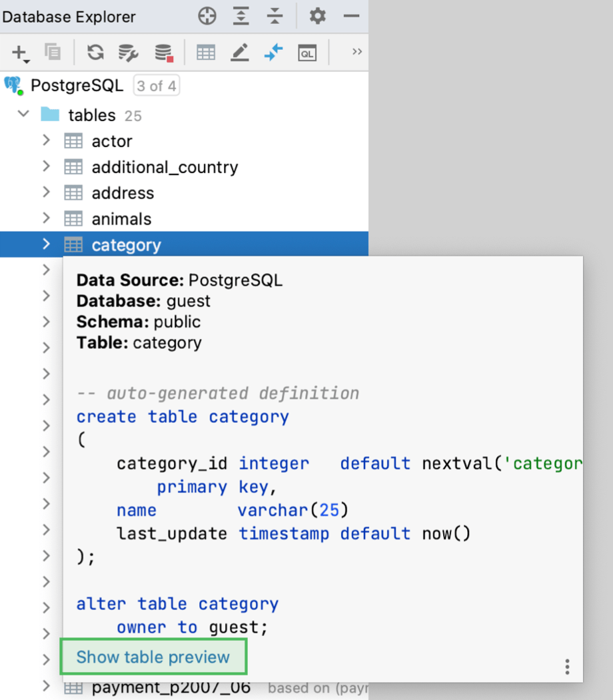
Task: Click the 3 of 4 schemas badge
Action: [156, 85]
